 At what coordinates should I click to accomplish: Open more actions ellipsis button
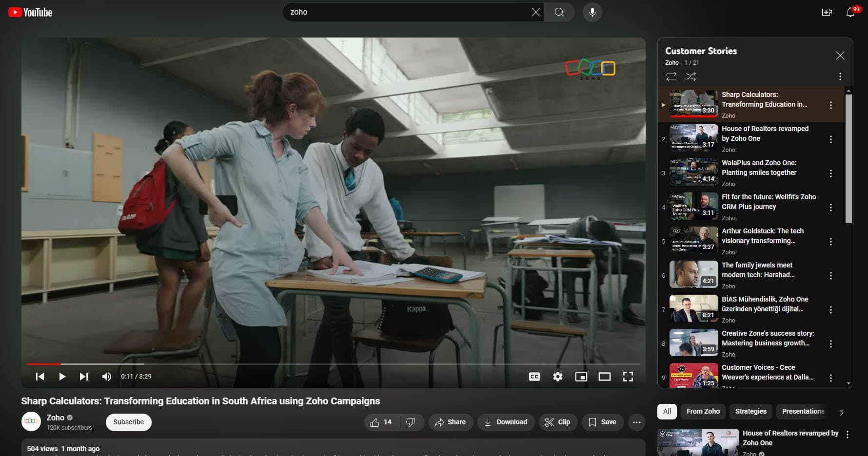click(x=637, y=422)
